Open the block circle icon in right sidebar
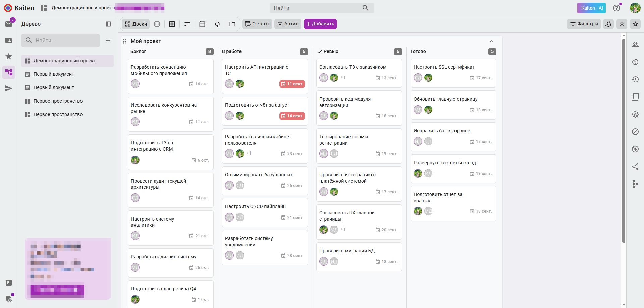Image resolution: width=644 pixels, height=308 pixels. coord(635,132)
